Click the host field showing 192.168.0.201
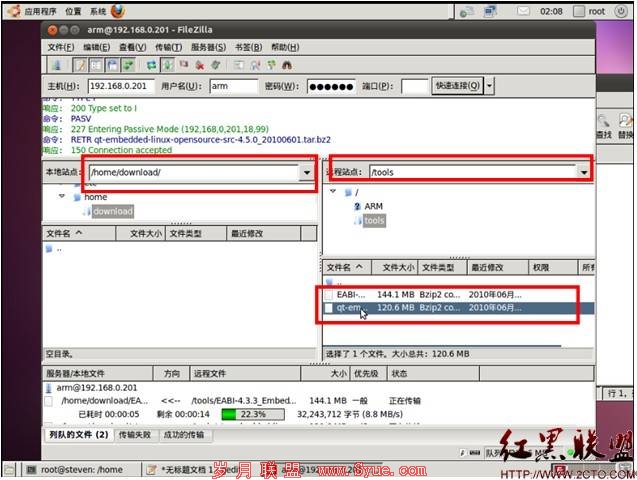The width and height of the screenshot is (637, 480). [121, 86]
